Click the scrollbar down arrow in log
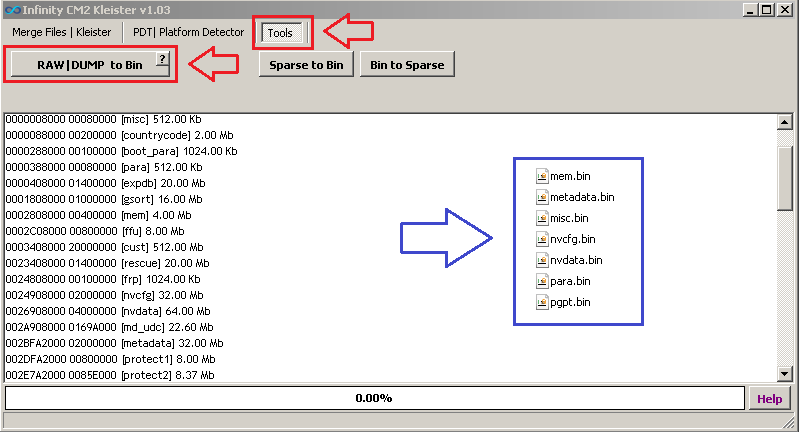The image size is (799, 432). (x=785, y=375)
